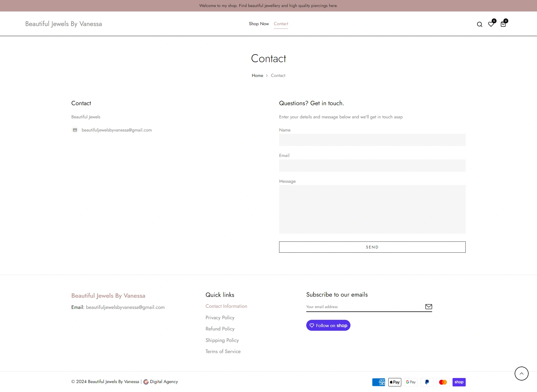Viewport: 537px width, 392px height.
Task: Click the email subscribe envelope icon in footer
Action: tap(428, 306)
